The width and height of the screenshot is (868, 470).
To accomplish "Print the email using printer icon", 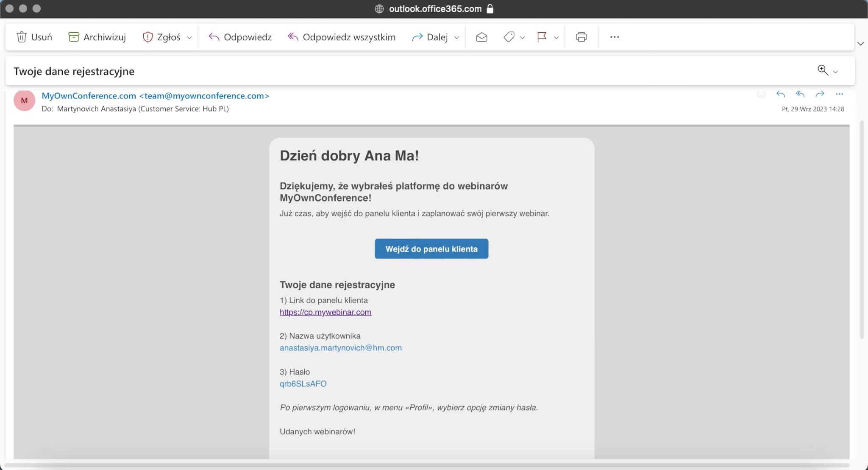I will tap(581, 37).
